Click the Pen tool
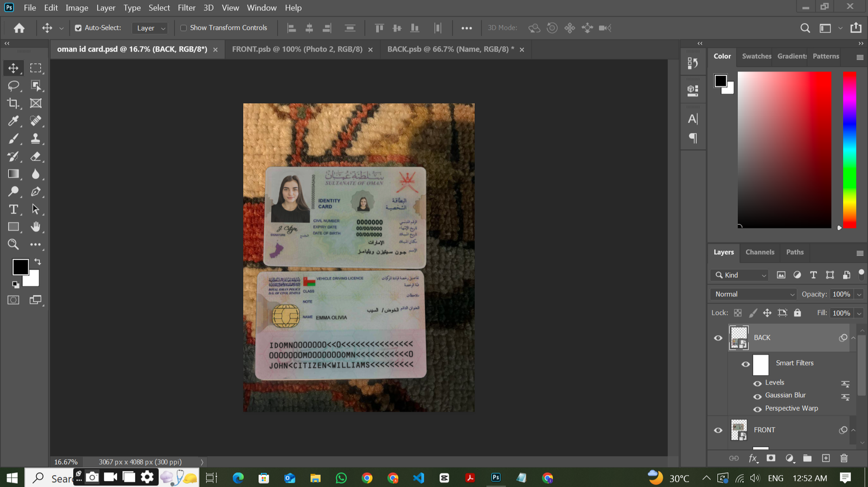This screenshot has width=868, height=487. point(35,192)
